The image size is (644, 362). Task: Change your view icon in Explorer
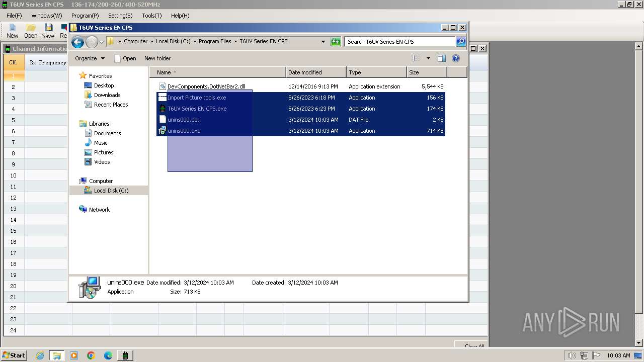click(416, 58)
